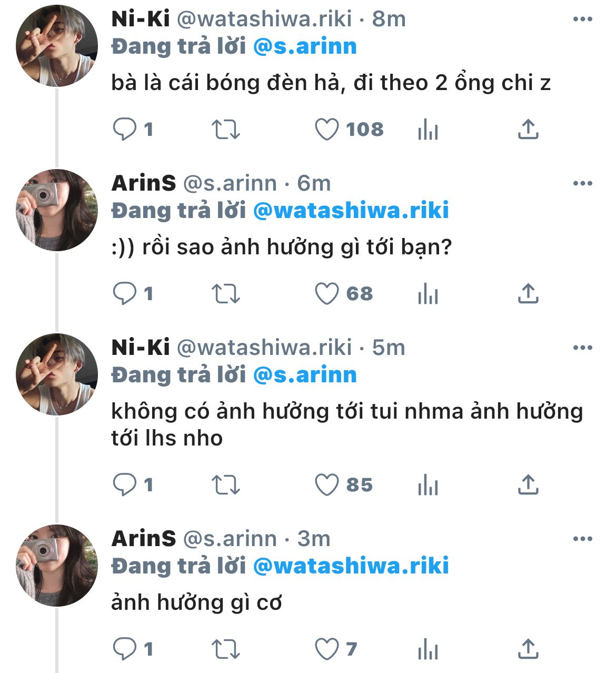Like ArinS's tweet with 68 likes

[326, 294]
